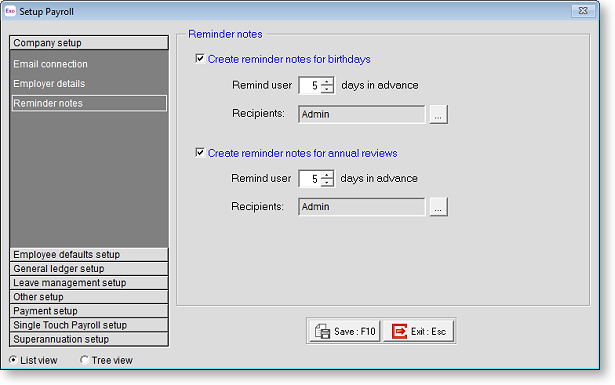This screenshot has width=615, height=385.
Task: Open Employer details page
Action: (x=49, y=84)
